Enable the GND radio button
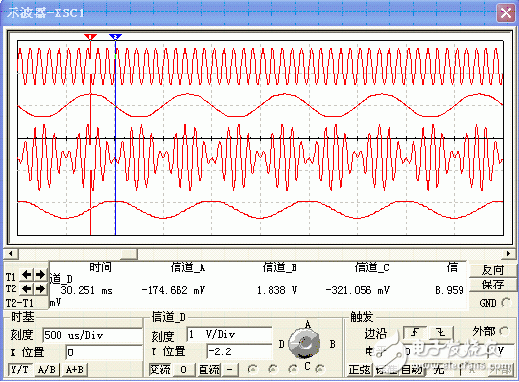 pyautogui.click(x=506, y=303)
